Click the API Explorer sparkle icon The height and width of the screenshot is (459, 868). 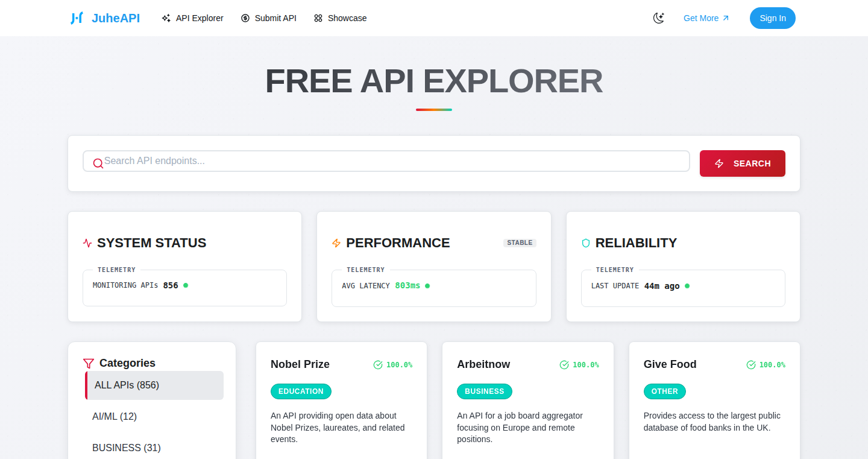(x=166, y=18)
